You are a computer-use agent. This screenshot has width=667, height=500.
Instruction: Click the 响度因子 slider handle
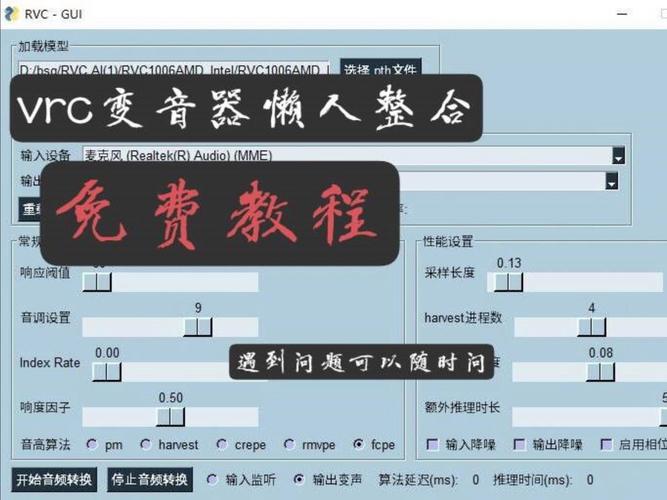[x=171, y=417]
